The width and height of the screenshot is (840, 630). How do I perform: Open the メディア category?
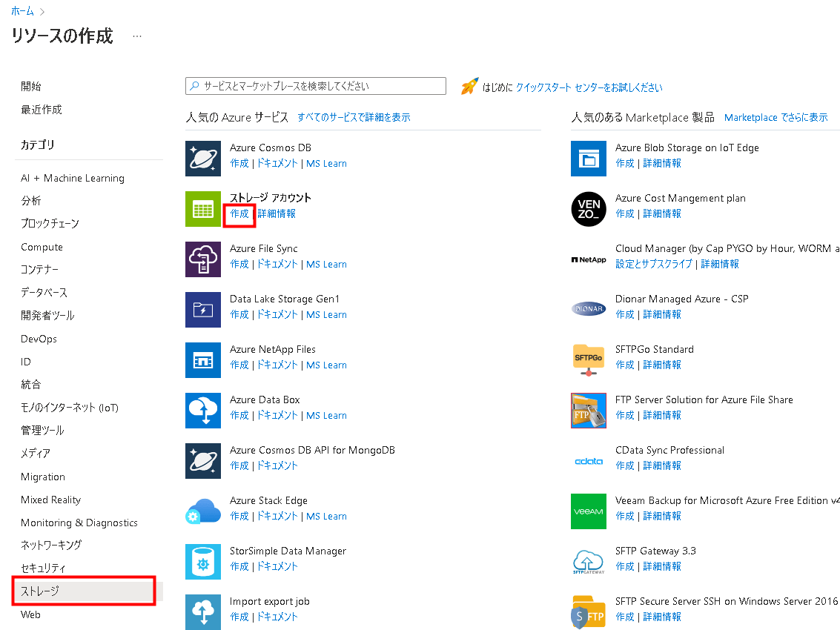pos(36,453)
